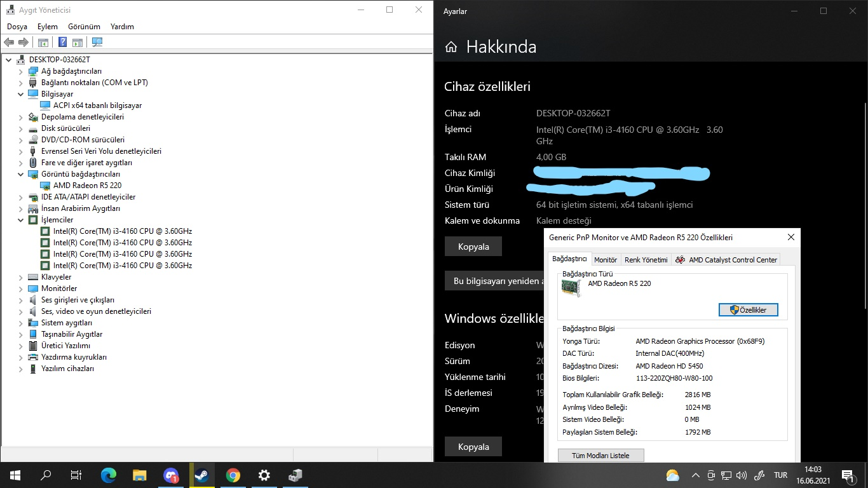Select Depolama denetleyicileri in tree
This screenshot has height=488, width=868.
click(83, 117)
